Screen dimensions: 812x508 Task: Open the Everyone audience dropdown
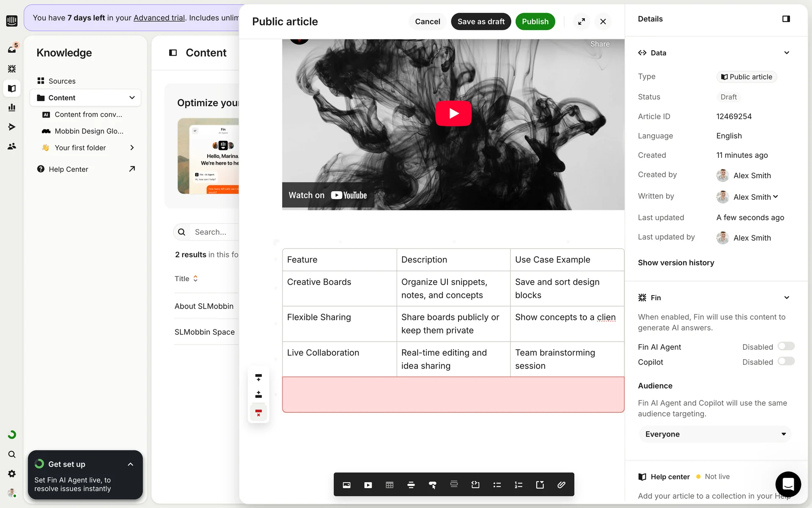coord(715,434)
